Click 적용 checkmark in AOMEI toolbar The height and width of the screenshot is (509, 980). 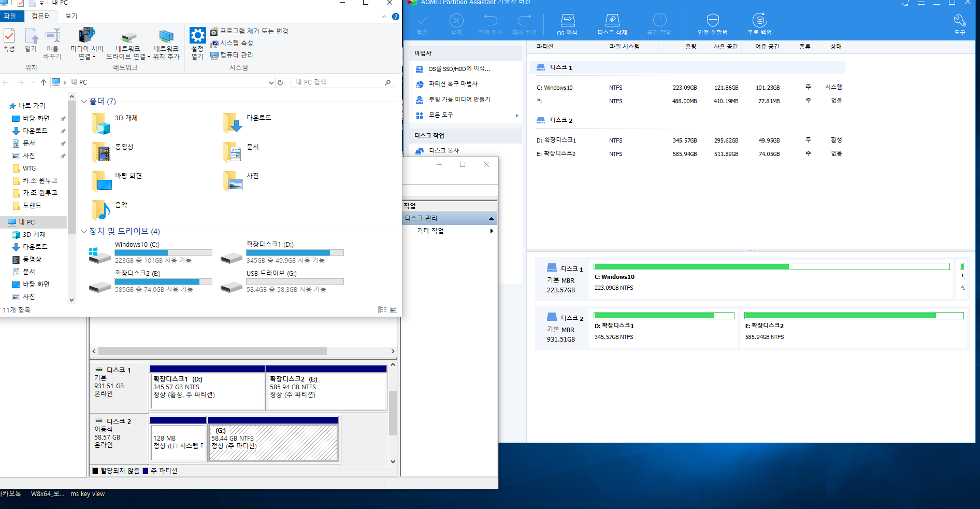[x=422, y=24]
